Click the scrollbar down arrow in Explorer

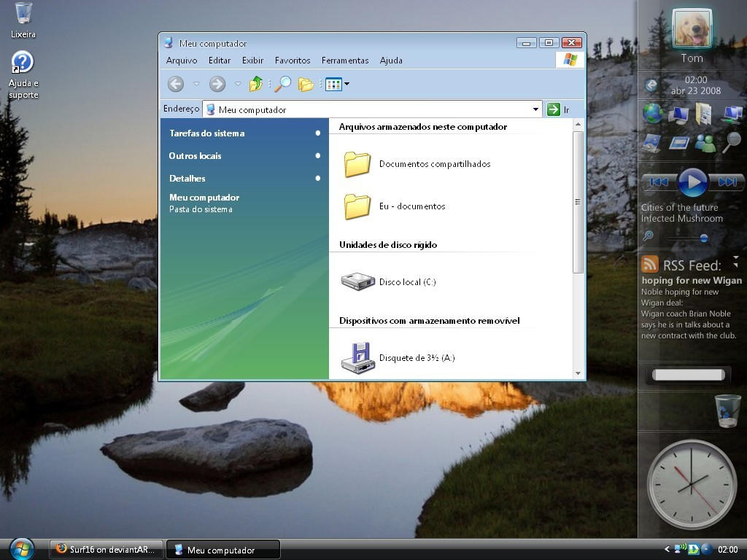pos(578,374)
